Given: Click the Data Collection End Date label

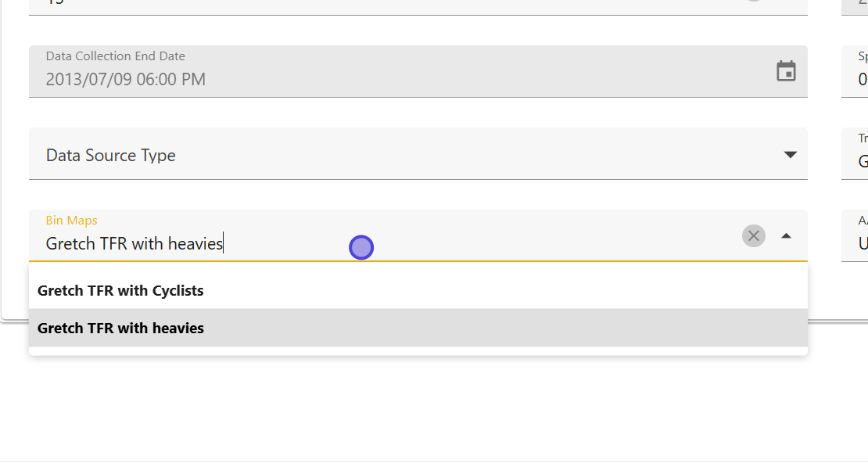Looking at the screenshot, I should [x=115, y=56].
